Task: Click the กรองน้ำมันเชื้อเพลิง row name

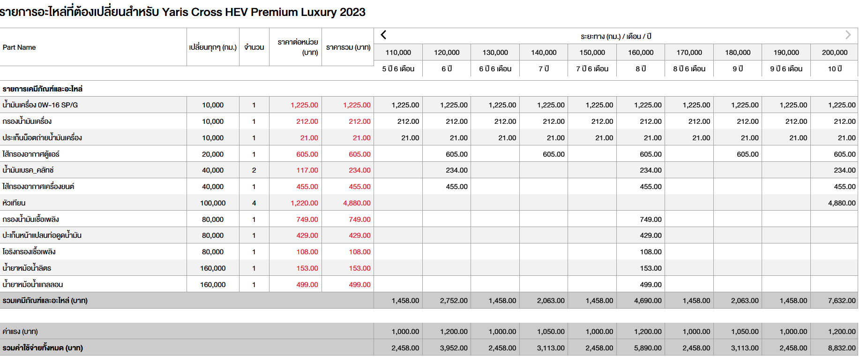Action: (x=30, y=220)
